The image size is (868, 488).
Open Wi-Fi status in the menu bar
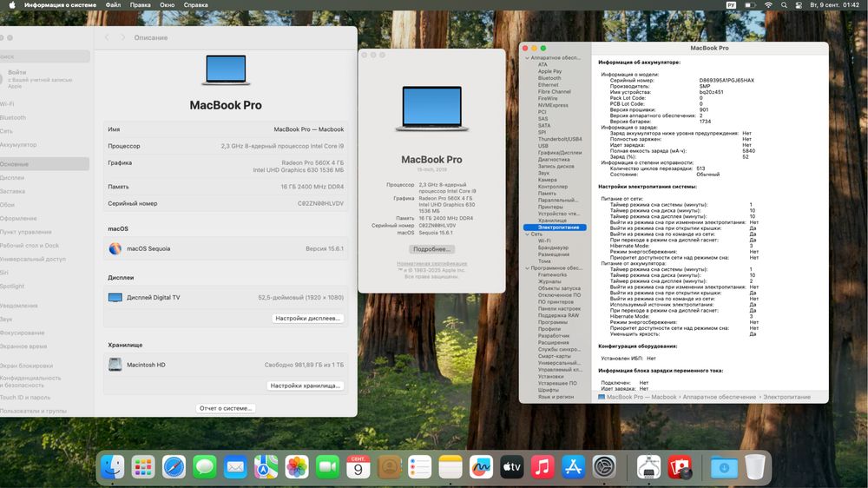(768, 5)
